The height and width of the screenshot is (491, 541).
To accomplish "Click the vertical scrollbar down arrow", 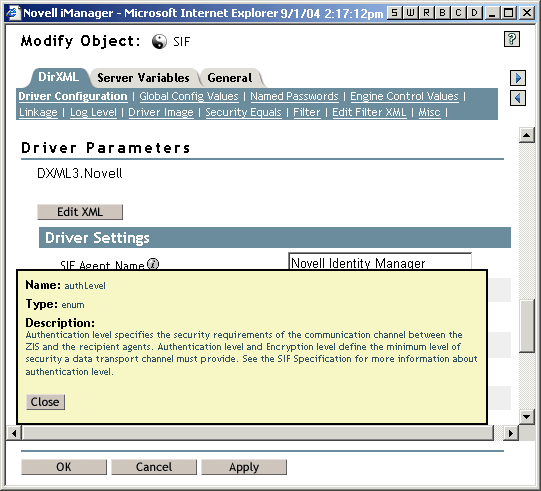I will [x=527, y=416].
